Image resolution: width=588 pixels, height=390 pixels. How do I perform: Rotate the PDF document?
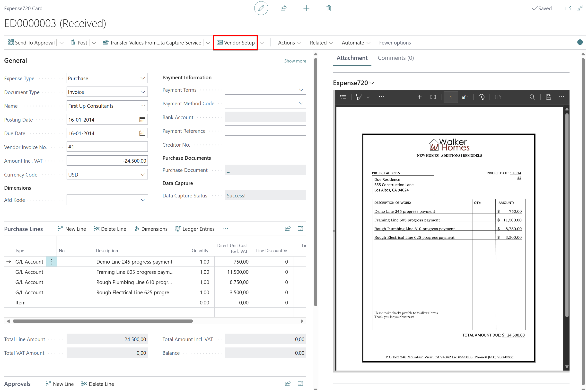[x=481, y=97]
